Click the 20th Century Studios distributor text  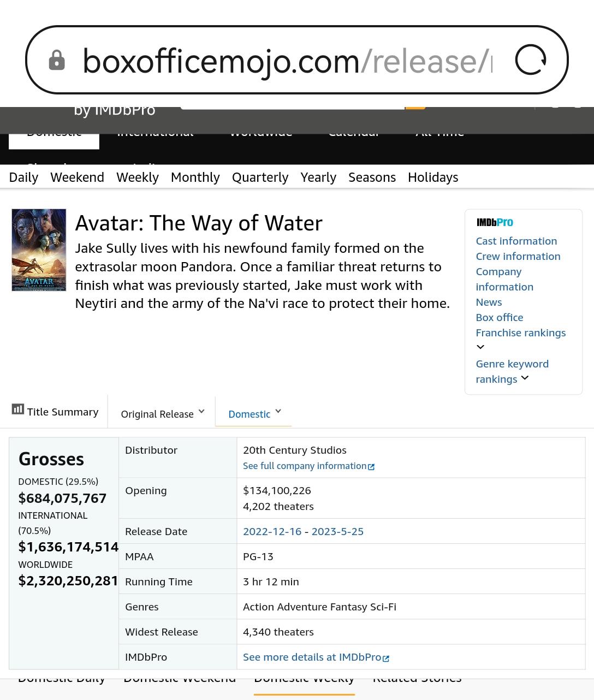tap(294, 450)
